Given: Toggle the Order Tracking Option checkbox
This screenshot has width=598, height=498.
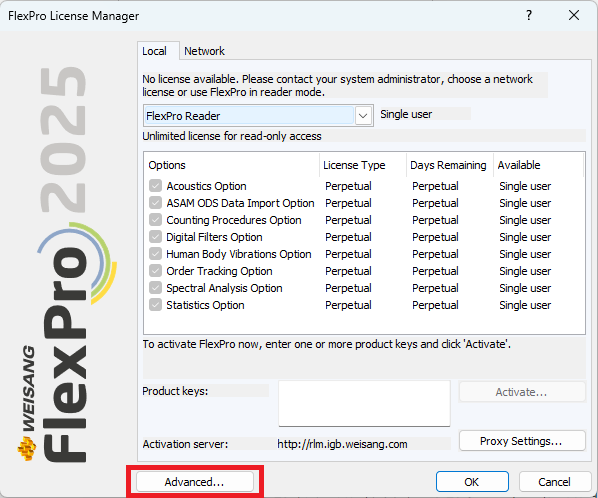Looking at the screenshot, I should pos(155,271).
